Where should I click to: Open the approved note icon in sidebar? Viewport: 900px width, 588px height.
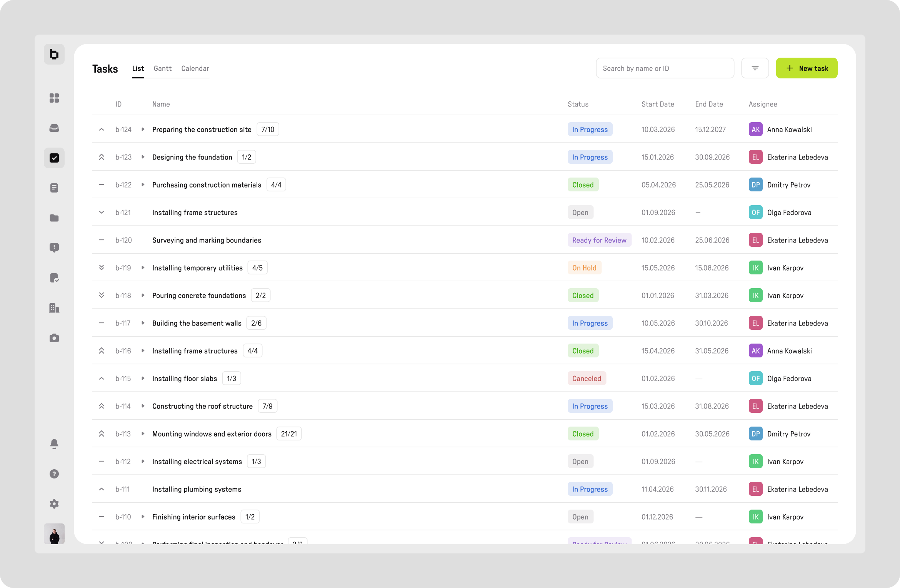pos(54,278)
